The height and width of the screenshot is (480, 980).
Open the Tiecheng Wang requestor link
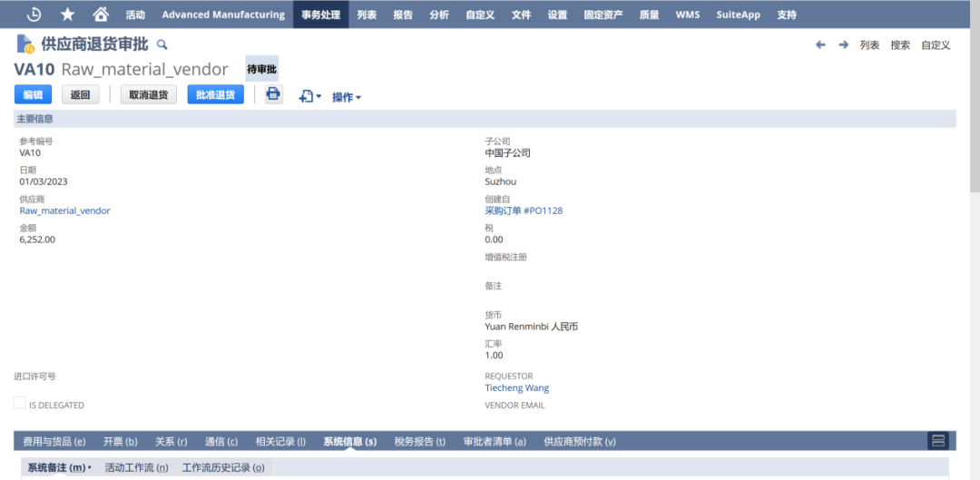[x=517, y=387]
